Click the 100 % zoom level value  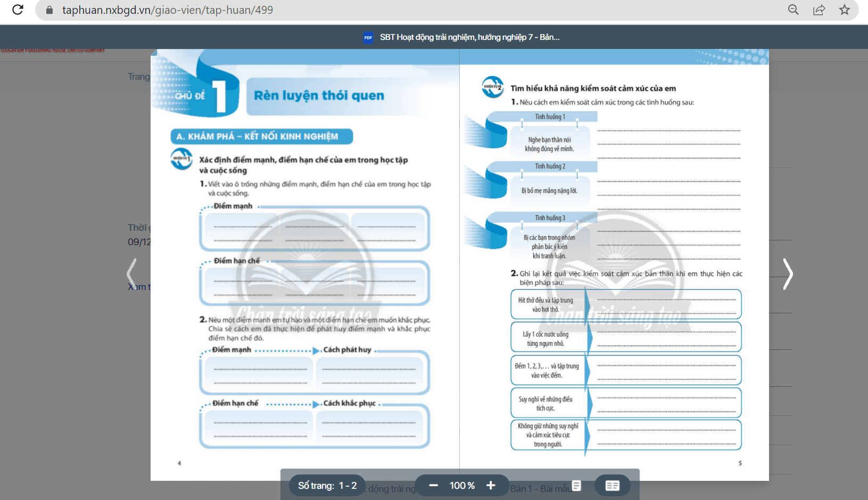coord(462,486)
